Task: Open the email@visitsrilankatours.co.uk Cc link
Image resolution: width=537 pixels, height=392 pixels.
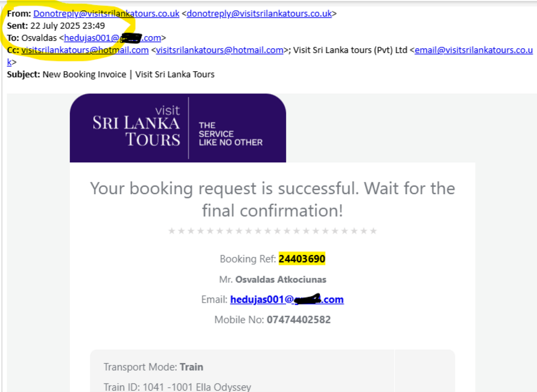Action: [x=473, y=50]
